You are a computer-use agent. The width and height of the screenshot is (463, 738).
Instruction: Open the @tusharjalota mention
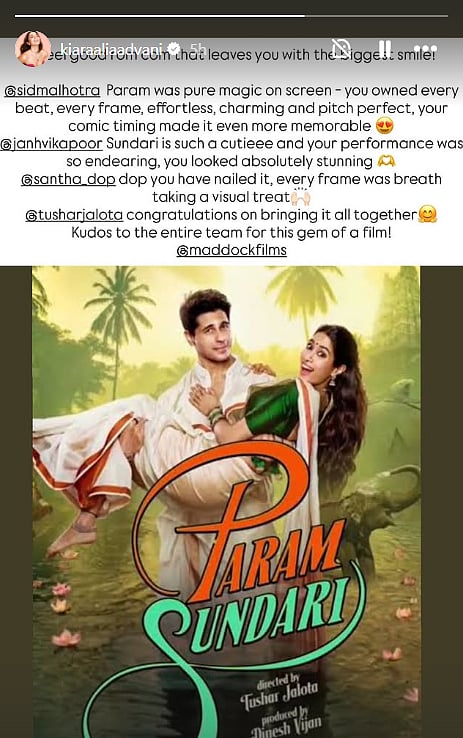74,215
